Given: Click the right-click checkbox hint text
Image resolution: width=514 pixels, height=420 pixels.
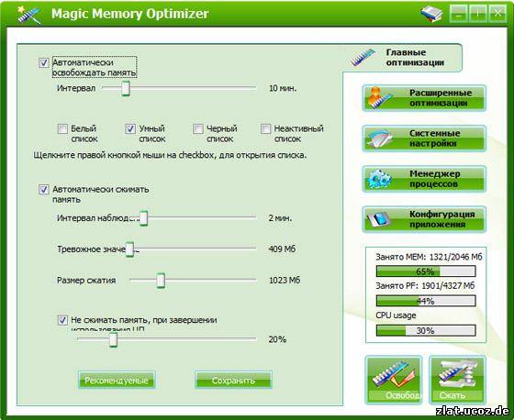Looking at the screenshot, I should pos(170,155).
